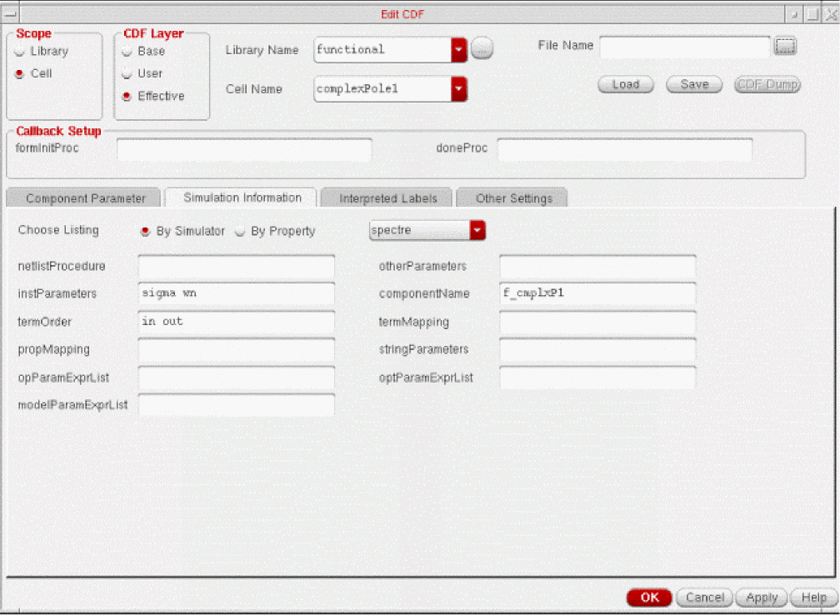Choose the User CDF layer
Image resolution: width=840 pixels, height=616 pixels.
(x=127, y=74)
